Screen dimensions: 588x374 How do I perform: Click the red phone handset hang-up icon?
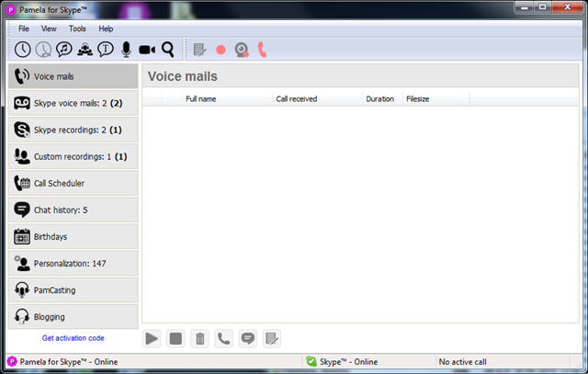click(262, 50)
